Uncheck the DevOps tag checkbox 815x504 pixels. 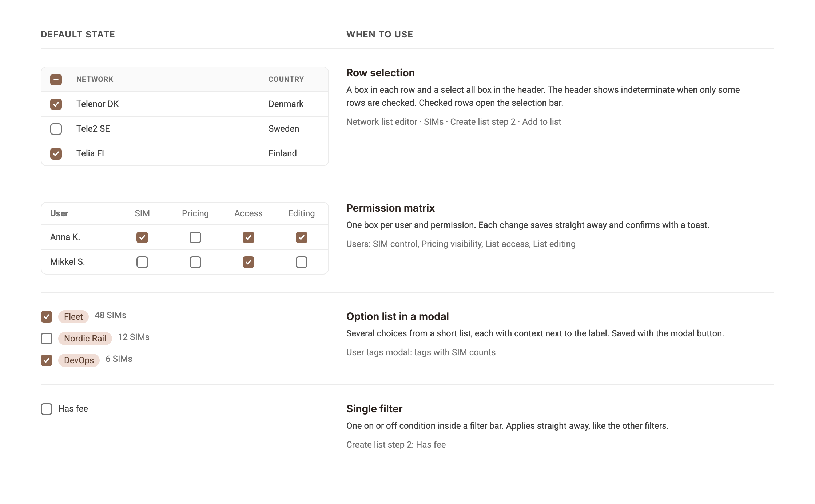coord(47,360)
